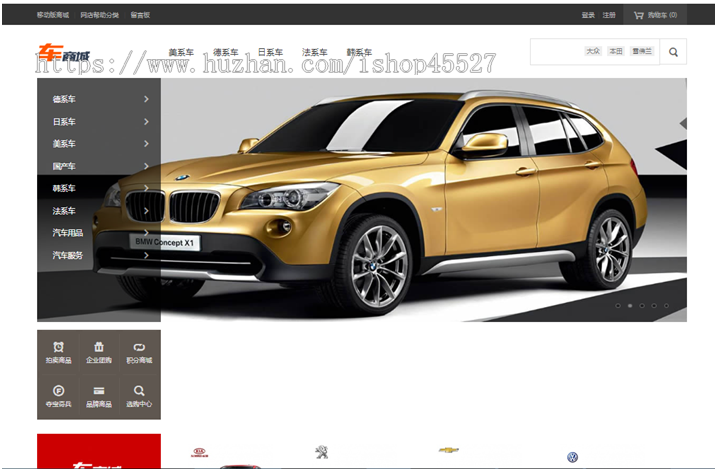Screen dimensions: 717x471
Task: Open 拍卖商品 alarm clock tile
Action: (58, 352)
